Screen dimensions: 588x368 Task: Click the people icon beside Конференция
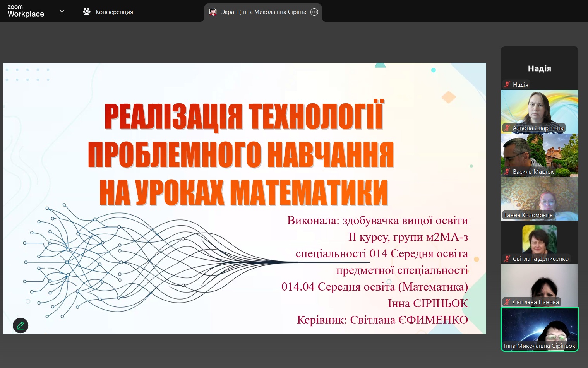pyautogui.click(x=87, y=12)
